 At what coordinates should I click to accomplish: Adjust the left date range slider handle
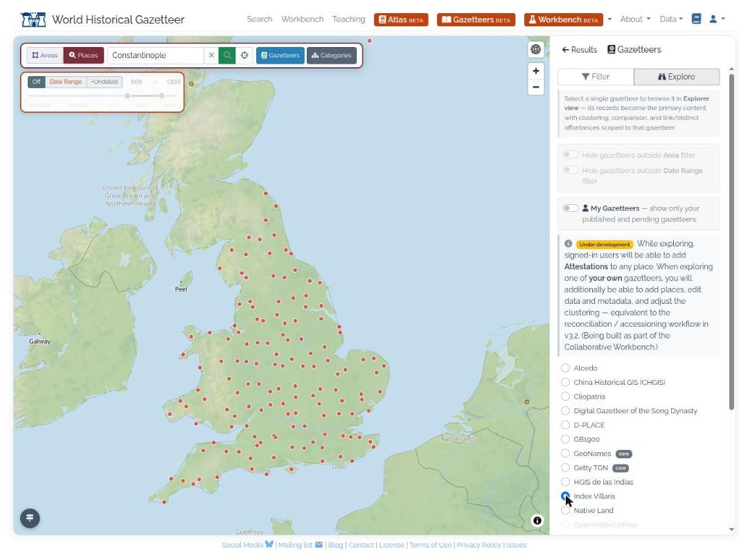click(127, 96)
